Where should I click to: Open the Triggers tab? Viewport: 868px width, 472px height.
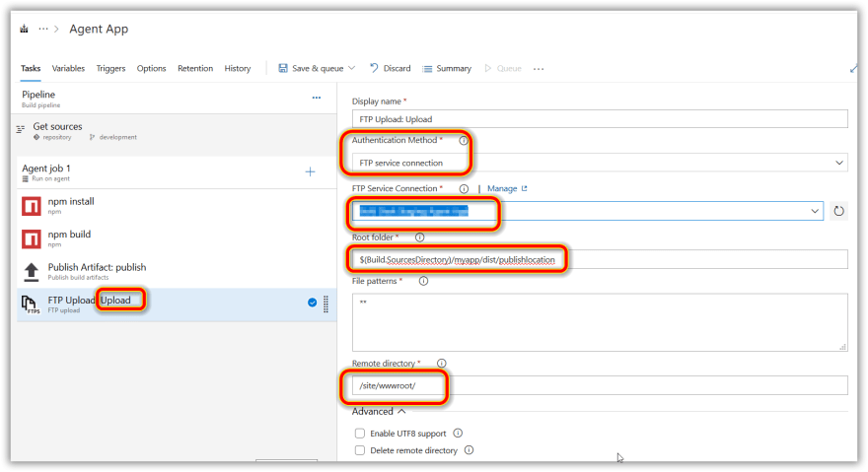[x=110, y=68]
